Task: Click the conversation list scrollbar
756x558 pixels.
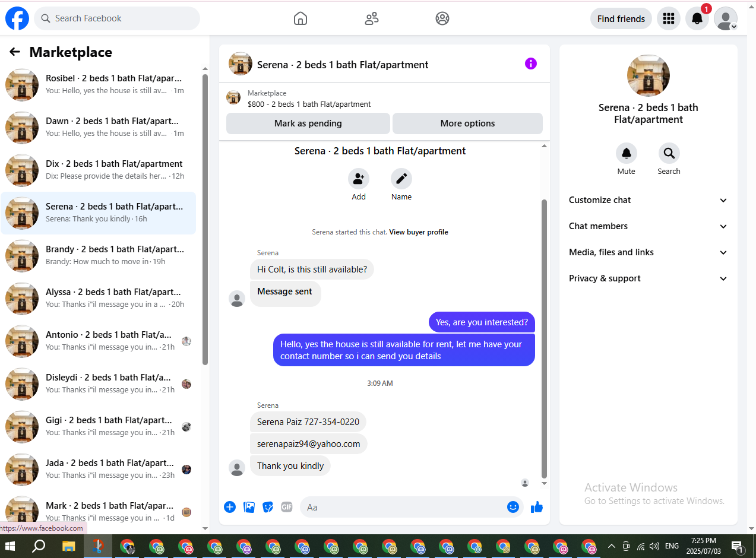Action: tap(205, 220)
